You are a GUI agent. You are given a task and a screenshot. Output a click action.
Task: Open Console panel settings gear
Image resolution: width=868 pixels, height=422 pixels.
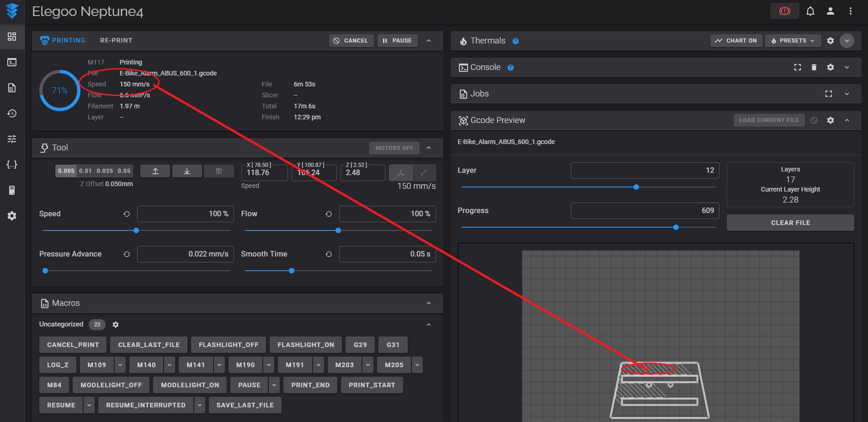coord(831,67)
